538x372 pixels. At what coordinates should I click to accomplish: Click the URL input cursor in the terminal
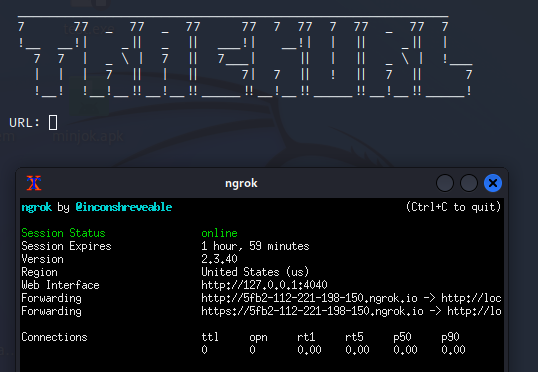coord(53,123)
